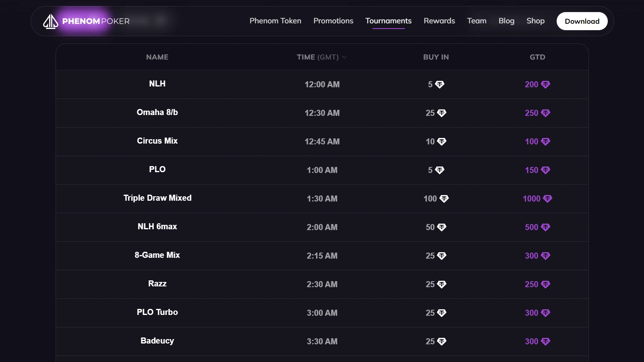644x362 pixels.
Task: Click the token icon in 8-Game Mix buy-in
Action: (442, 256)
